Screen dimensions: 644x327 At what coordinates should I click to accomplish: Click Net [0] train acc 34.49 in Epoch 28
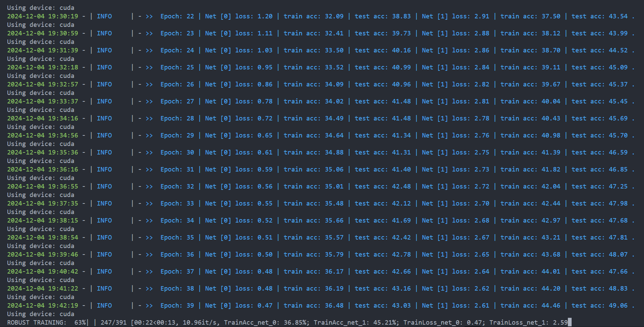(334, 118)
